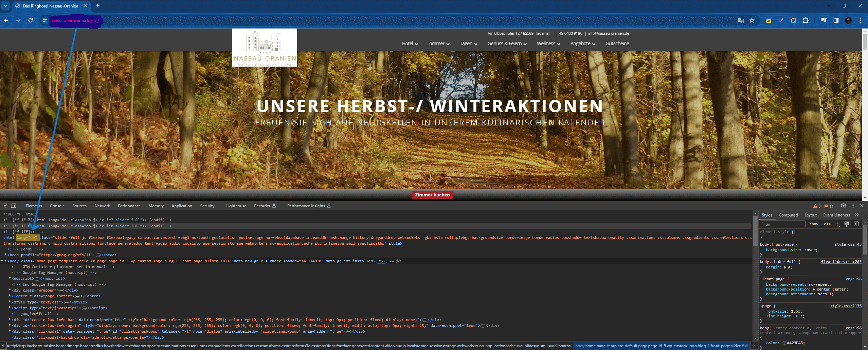The image size is (868, 350).
Task: Open the 3 warnings indicator in DevTools
Action: 817,206
